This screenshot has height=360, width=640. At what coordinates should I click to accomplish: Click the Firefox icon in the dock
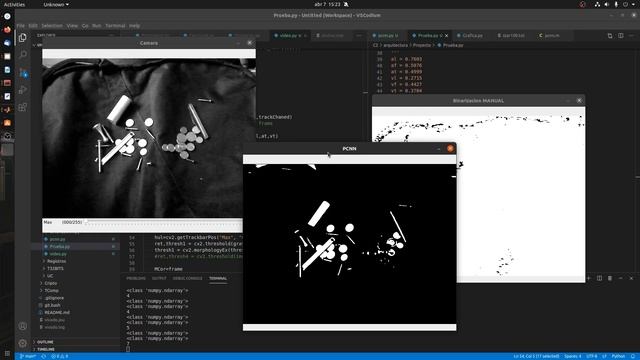(7, 30)
